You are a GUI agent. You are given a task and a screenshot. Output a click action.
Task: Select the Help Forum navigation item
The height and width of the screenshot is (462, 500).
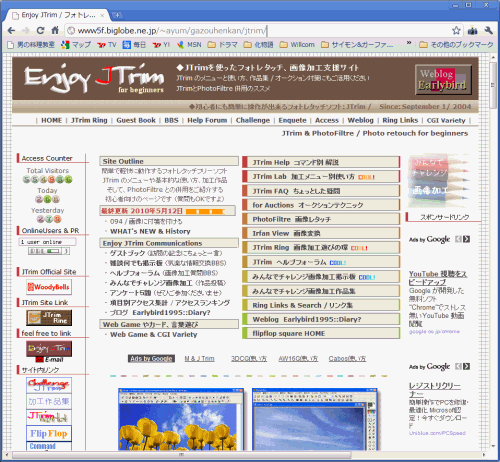pos(207,120)
